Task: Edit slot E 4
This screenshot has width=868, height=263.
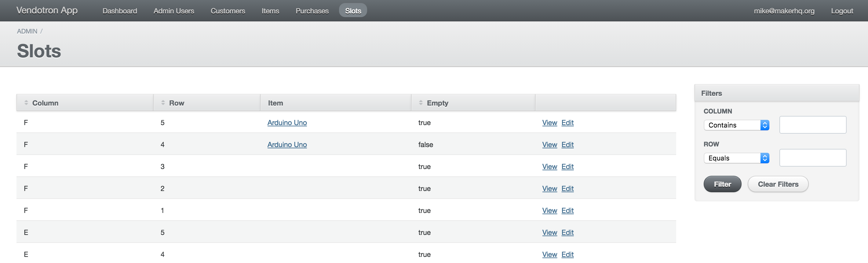Action: [x=567, y=254]
